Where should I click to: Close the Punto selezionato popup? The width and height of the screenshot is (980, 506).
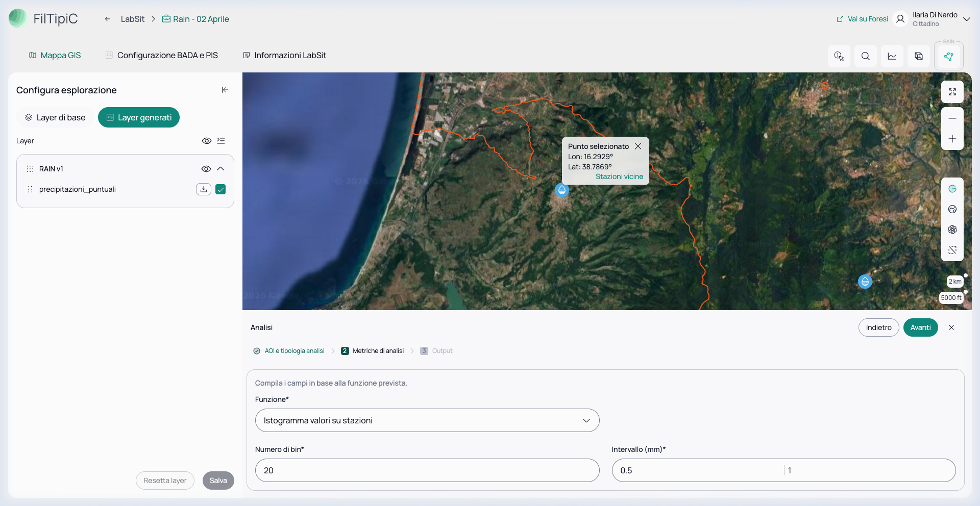tap(638, 146)
